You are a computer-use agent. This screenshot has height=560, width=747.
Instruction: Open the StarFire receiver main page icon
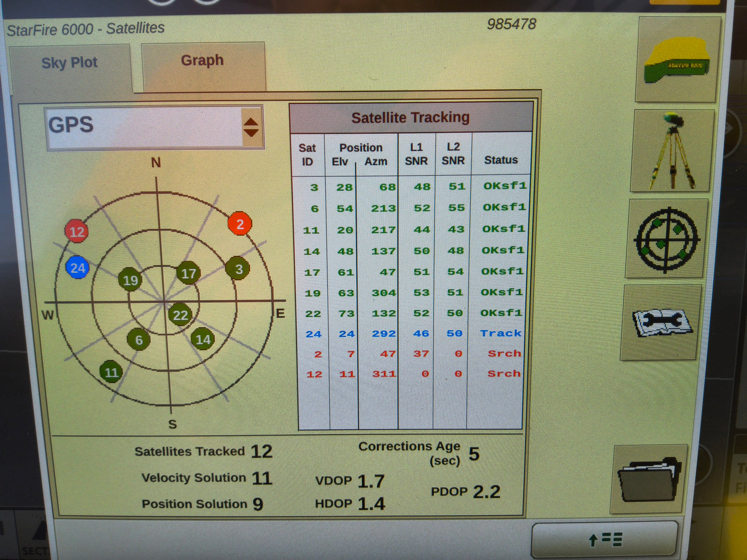coord(678,59)
